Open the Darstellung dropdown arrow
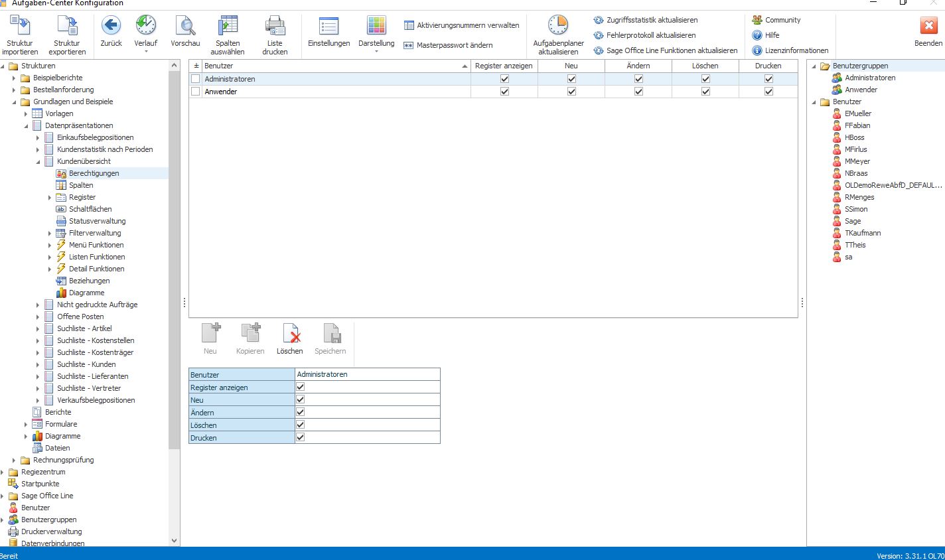 pos(376,52)
